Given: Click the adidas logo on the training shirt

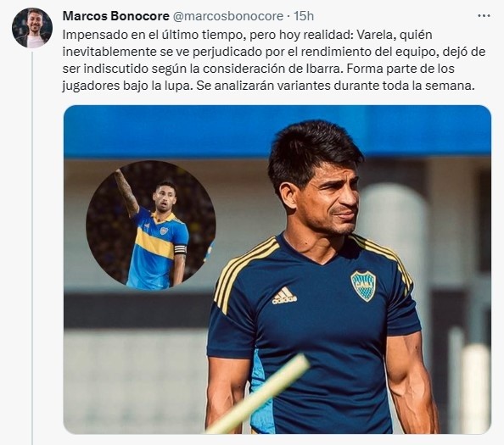Looking at the screenshot, I should (x=284, y=296).
